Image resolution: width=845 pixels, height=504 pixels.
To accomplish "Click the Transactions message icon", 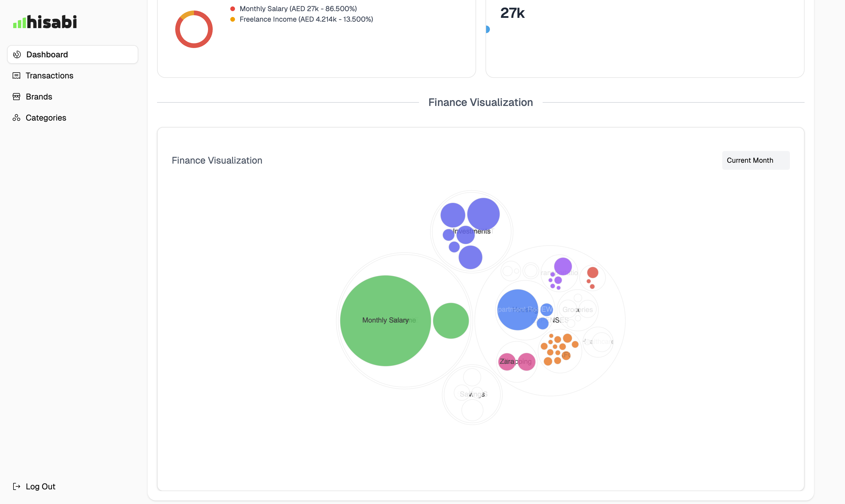I will point(17,76).
